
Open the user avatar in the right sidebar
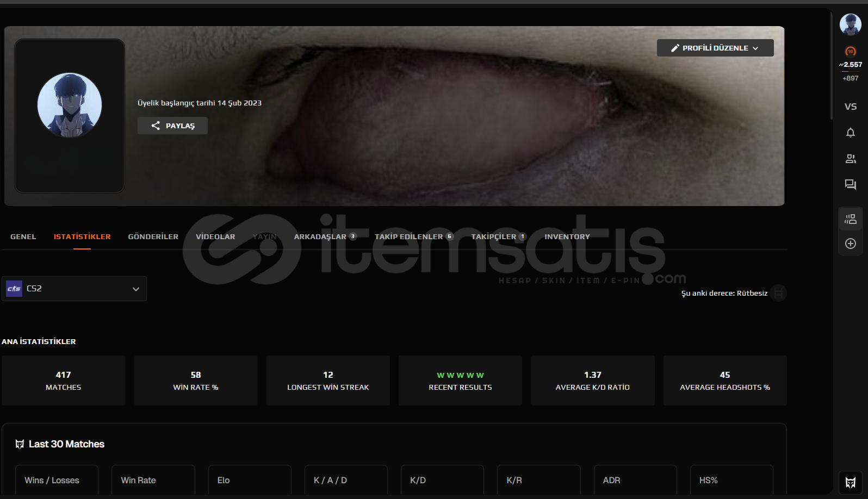(851, 24)
